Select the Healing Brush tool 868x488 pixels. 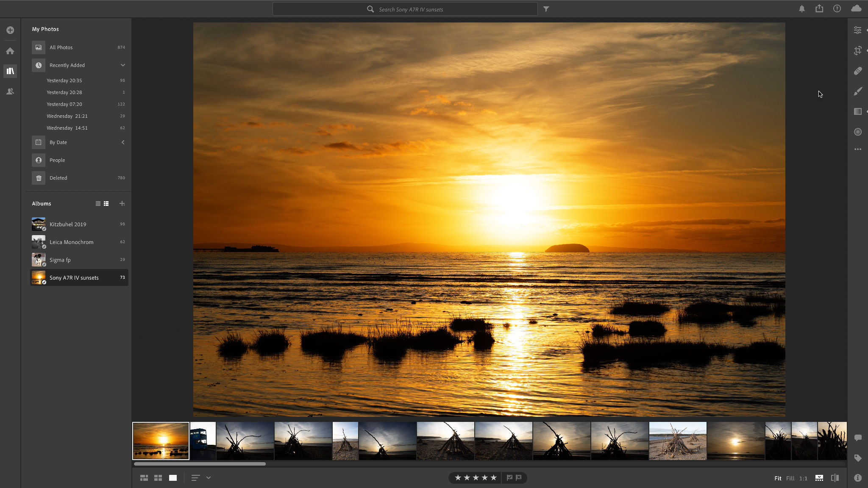pos(857,71)
